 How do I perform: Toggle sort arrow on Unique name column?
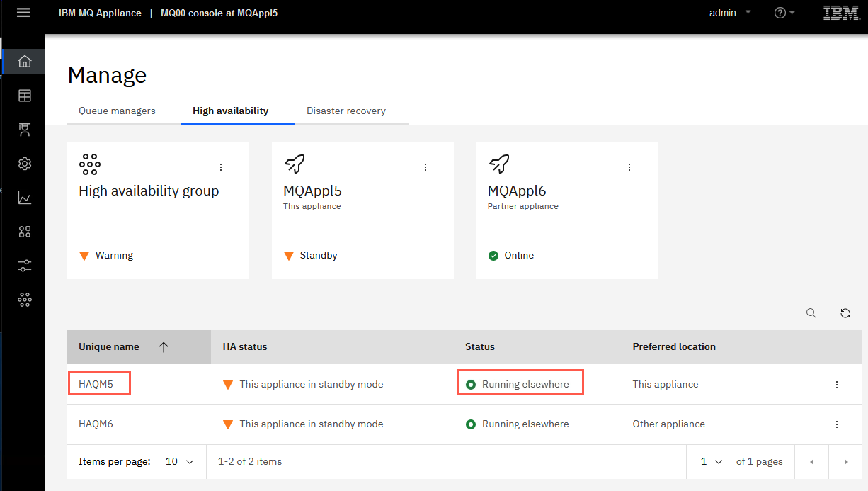click(164, 347)
